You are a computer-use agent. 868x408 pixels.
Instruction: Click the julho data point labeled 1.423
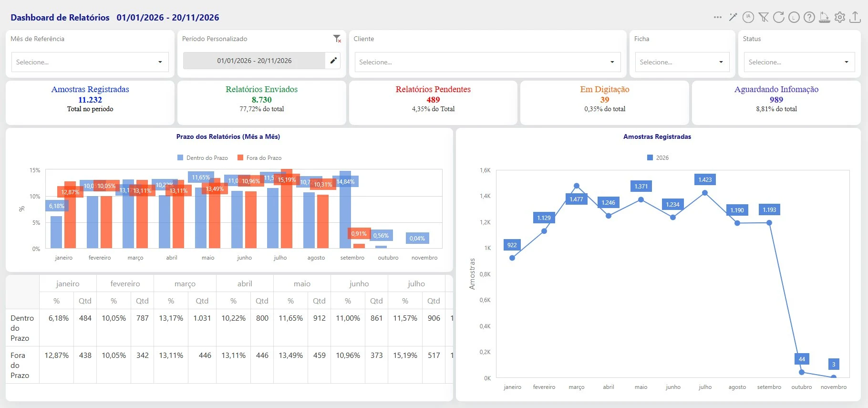pyautogui.click(x=705, y=193)
